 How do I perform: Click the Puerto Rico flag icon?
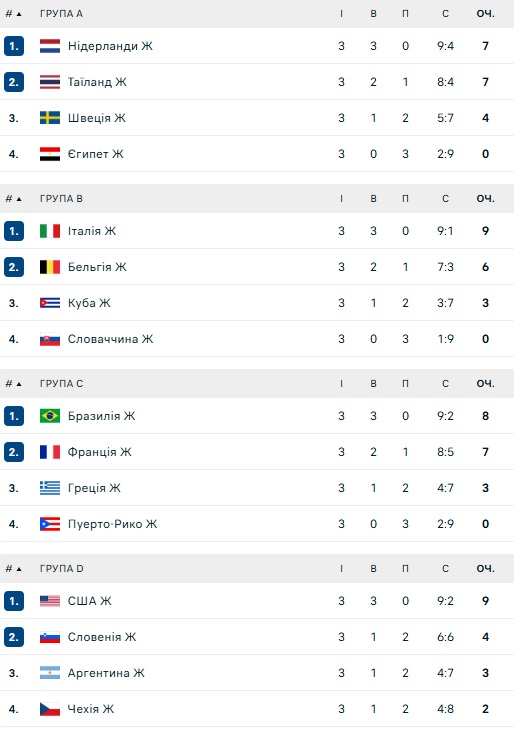[x=50, y=524]
